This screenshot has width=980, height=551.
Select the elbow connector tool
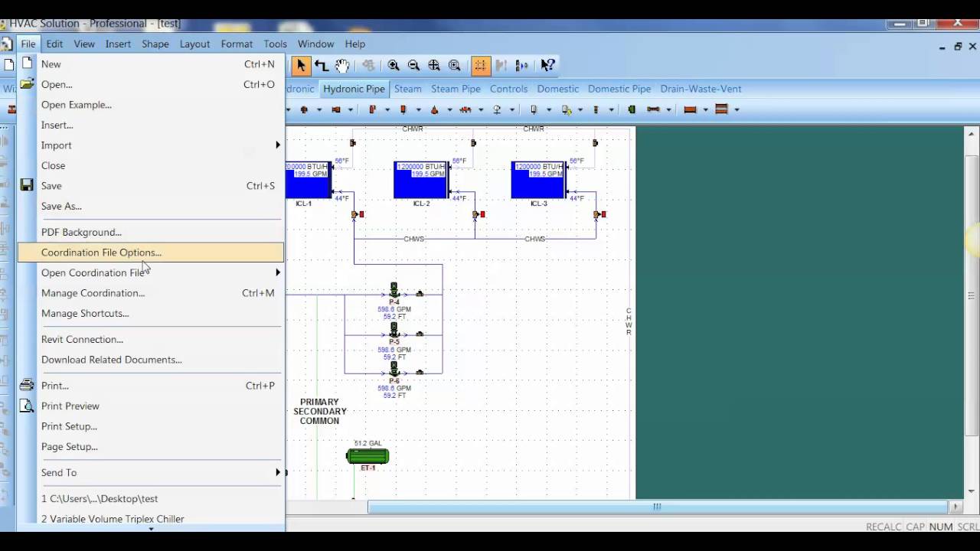tap(322, 65)
